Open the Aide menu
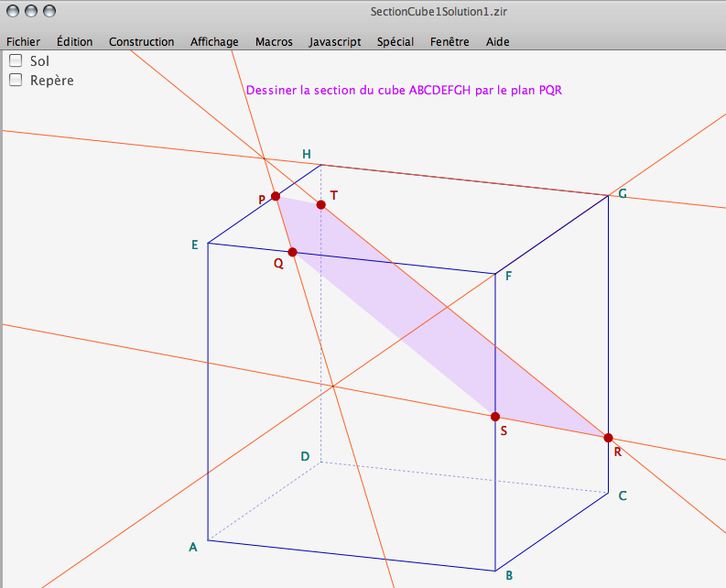 (x=498, y=41)
